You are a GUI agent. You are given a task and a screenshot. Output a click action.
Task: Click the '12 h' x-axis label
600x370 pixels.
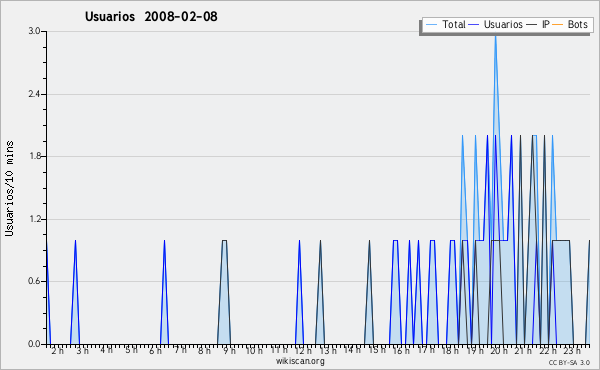(303, 351)
